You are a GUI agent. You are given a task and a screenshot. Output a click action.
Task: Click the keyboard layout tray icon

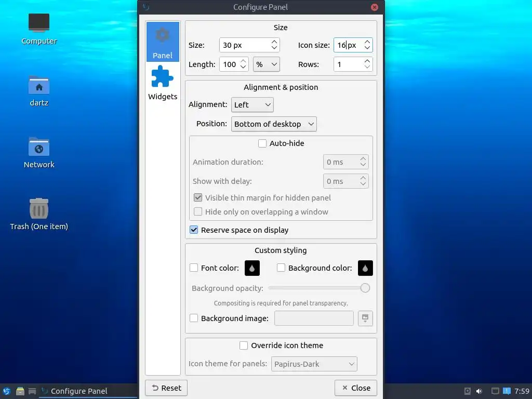pyautogui.click(x=495, y=391)
